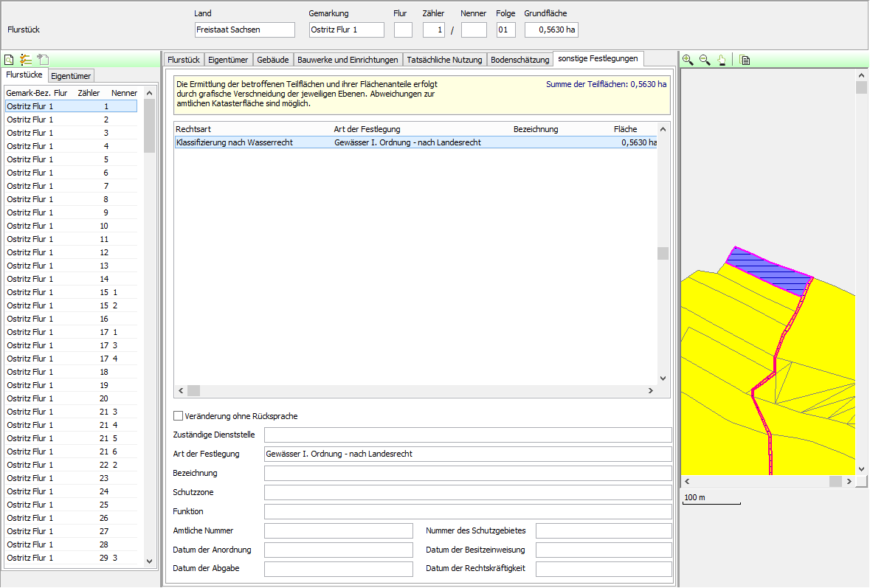Open the Bodenschätzung tab

tap(520, 60)
